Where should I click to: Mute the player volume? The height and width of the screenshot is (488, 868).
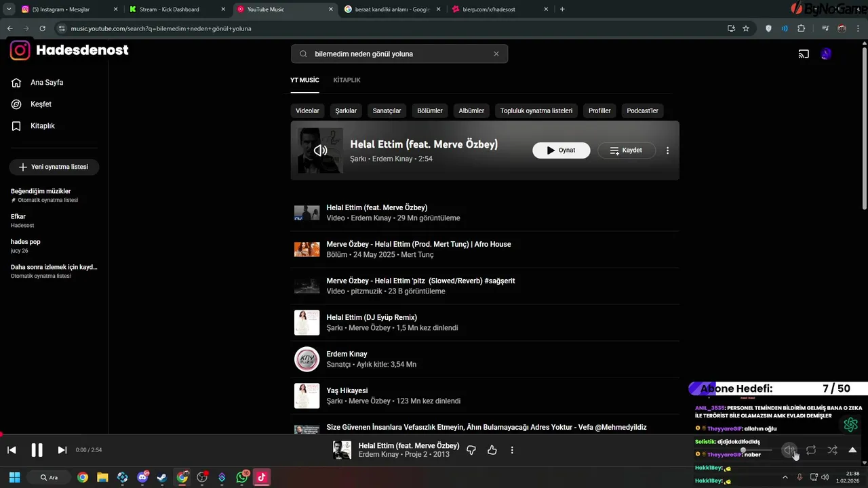(x=789, y=450)
